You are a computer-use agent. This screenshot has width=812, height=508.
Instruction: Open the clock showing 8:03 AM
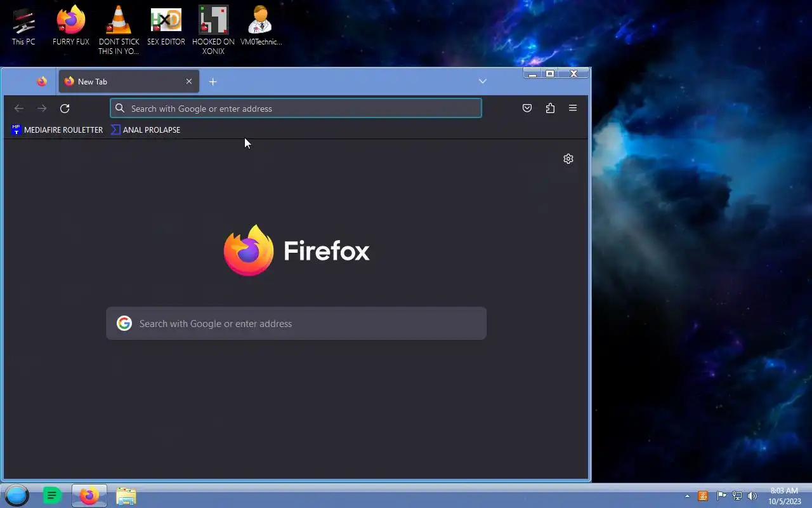pyautogui.click(x=784, y=496)
